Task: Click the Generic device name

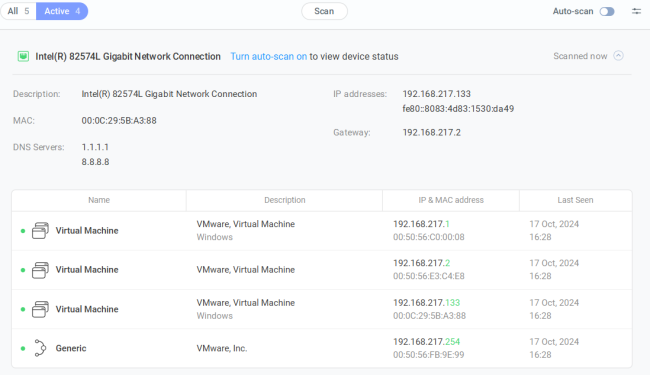Action: (x=71, y=348)
